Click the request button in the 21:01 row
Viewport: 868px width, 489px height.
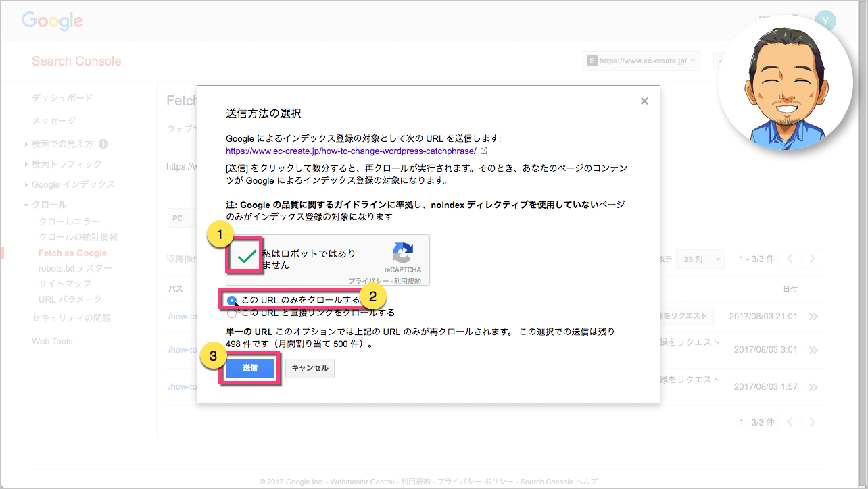click(x=687, y=315)
